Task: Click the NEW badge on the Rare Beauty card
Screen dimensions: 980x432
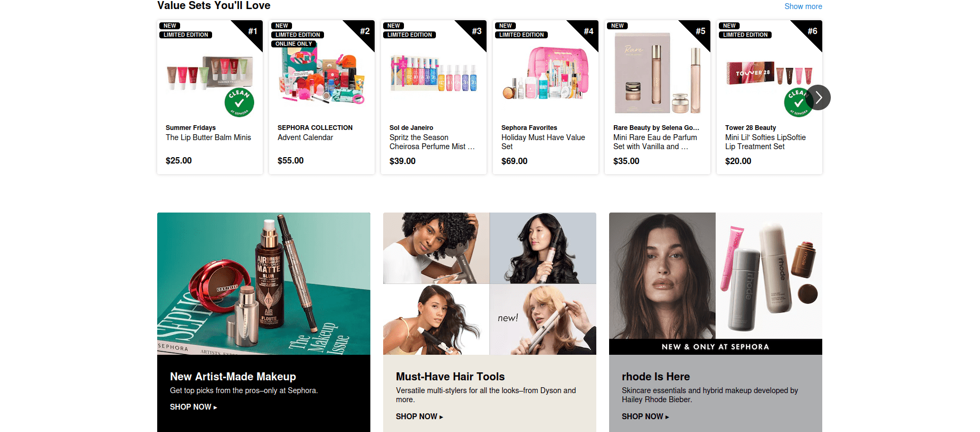Action: coord(617,26)
